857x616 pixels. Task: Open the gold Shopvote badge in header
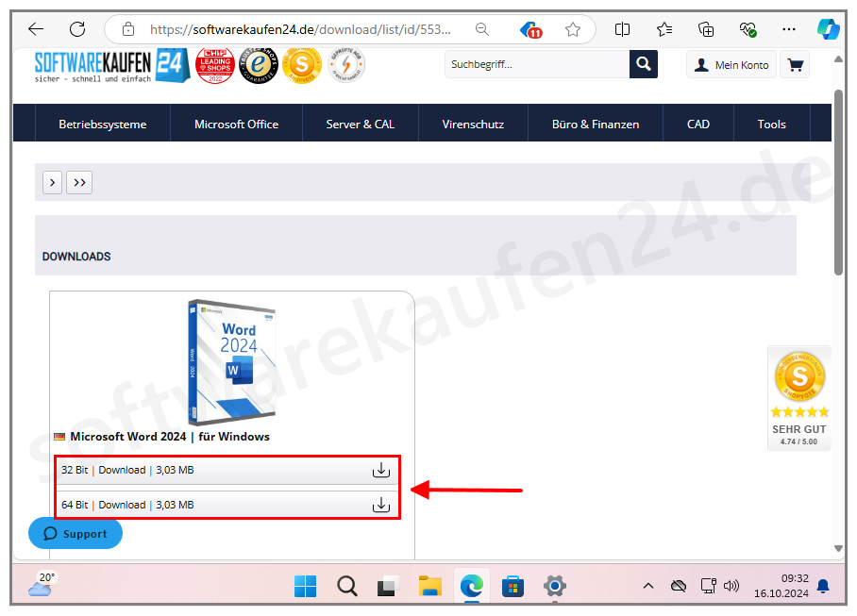(302, 65)
